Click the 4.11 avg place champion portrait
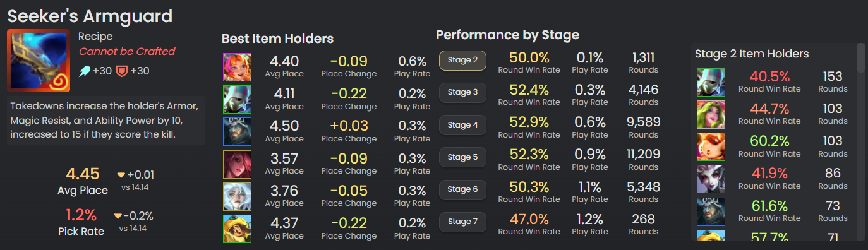Viewport: 868px width, 250px height. click(237, 100)
